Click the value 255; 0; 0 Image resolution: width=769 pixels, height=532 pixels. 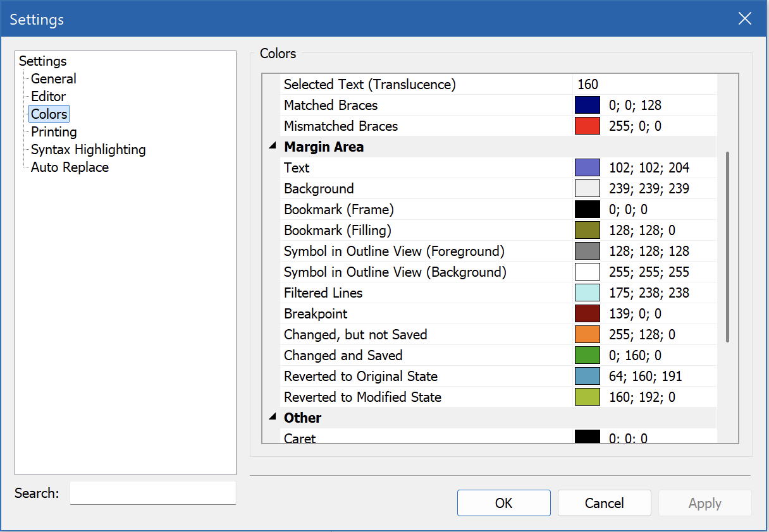tap(635, 126)
